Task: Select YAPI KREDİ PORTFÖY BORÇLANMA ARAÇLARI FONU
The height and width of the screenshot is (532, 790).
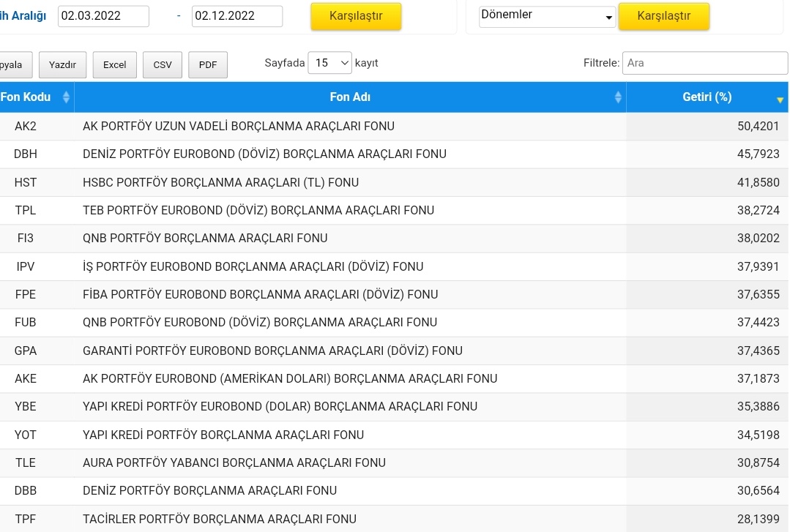Action: pos(223,435)
